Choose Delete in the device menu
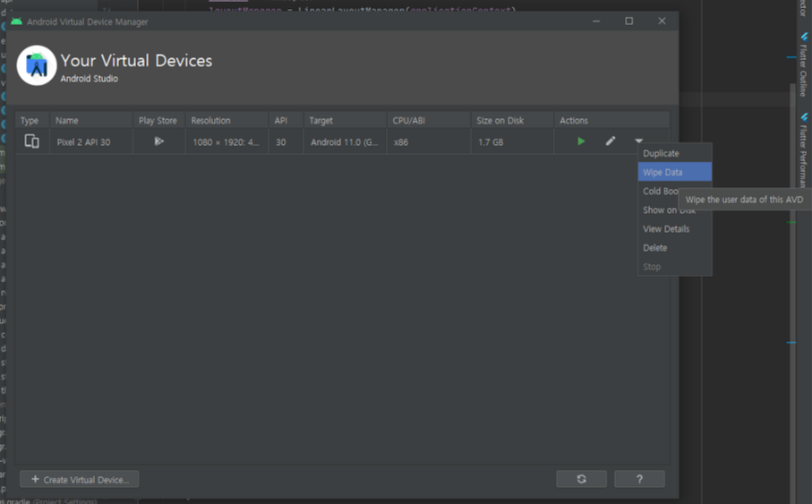This screenshot has width=812, height=504. [x=675, y=248]
